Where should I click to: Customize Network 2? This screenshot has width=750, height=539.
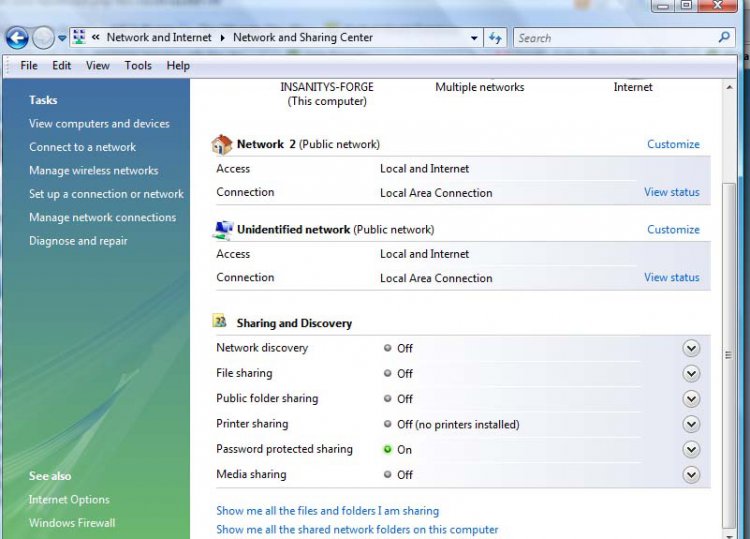(x=673, y=144)
